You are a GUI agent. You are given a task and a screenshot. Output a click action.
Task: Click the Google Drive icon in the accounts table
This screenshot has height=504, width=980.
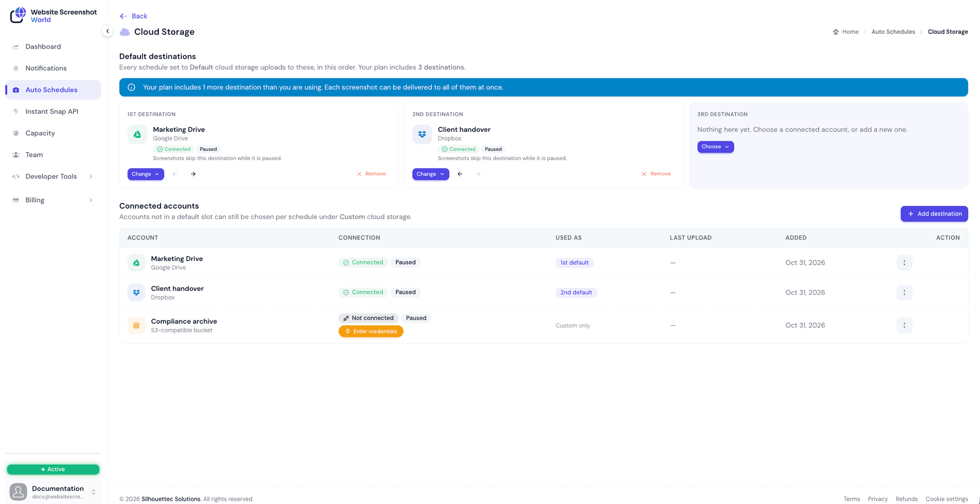click(x=136, y=263)
